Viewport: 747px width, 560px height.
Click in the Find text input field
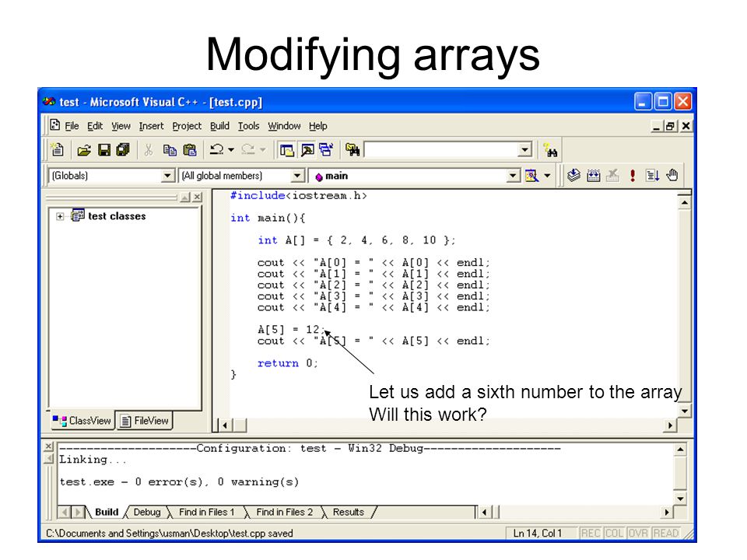[441, 150]
